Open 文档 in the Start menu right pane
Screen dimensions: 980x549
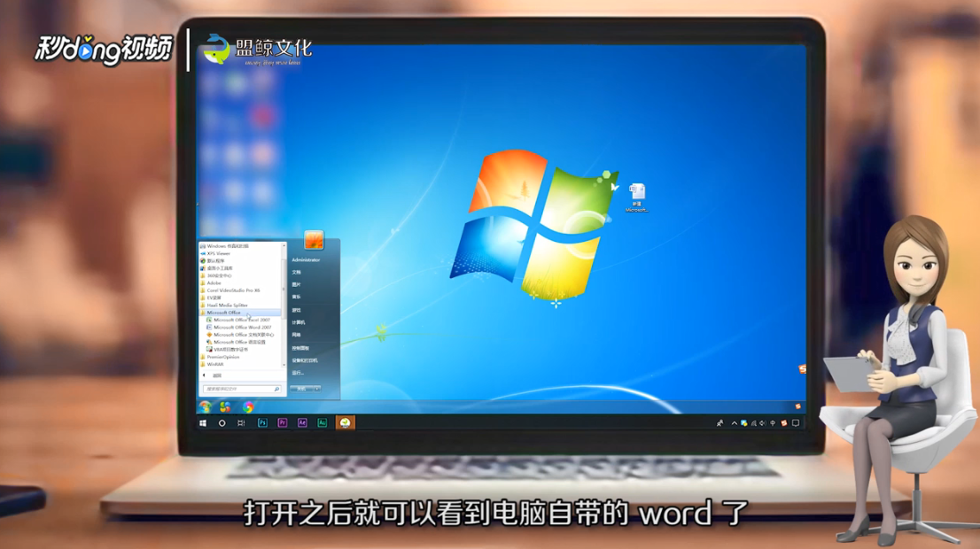pos(296,273)
